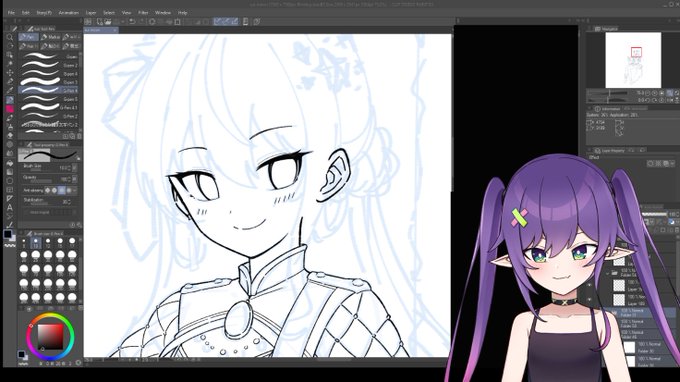Click Rotate Left icon in Navigator
Image resolution: width=680 pixels, height=382 pixels.
point(648,100)
